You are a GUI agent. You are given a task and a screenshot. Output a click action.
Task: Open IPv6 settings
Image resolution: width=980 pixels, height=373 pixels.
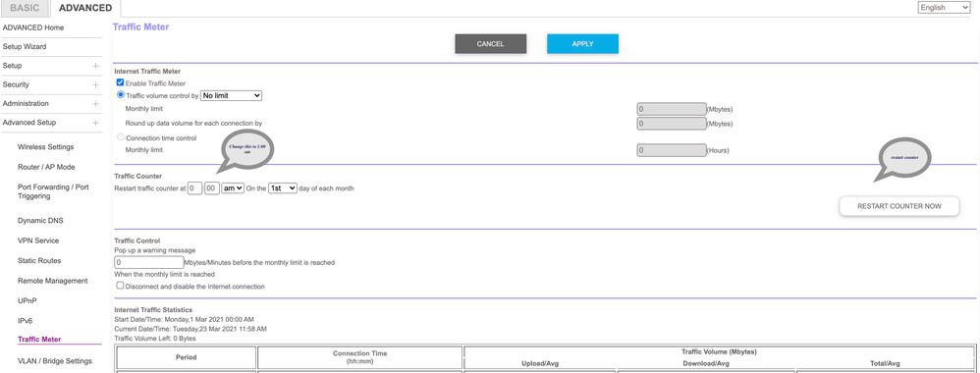tap(25, 321)
